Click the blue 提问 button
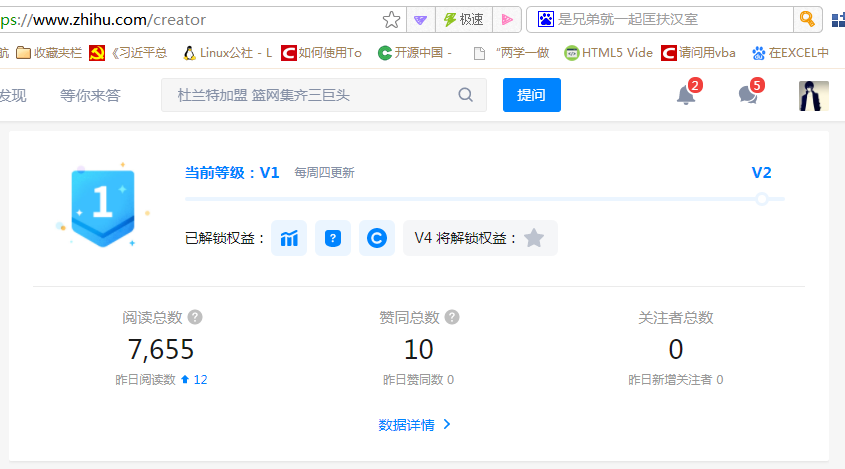This screenshot has width=845, height=469. [532, 95]
